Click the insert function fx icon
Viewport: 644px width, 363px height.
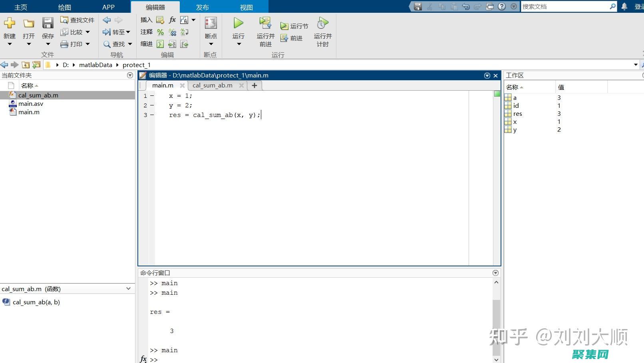tap(172, 20)
